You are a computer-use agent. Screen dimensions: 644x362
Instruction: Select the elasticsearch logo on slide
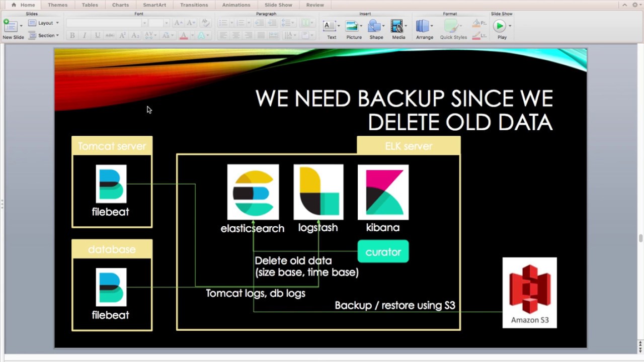click(x=253, y=192)
